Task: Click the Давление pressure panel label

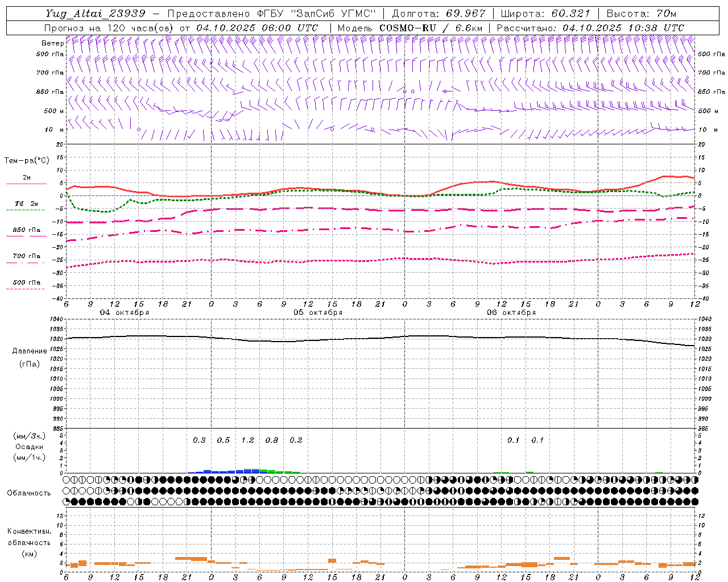Action: coord(30,351)
